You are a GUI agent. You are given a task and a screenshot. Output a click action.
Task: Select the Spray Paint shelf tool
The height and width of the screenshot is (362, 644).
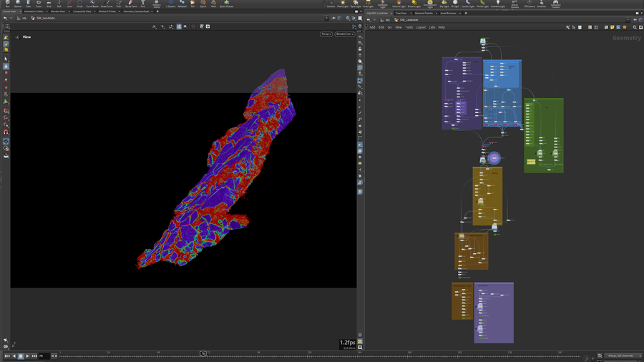click(x=130, y=4)
